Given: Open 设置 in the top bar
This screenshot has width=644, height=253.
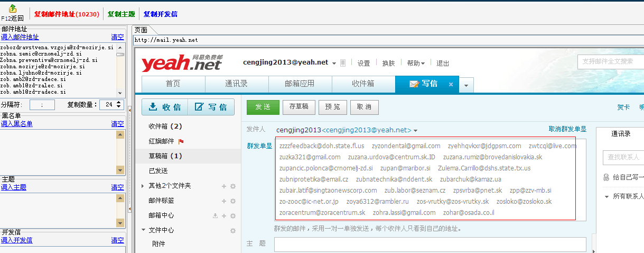Looking at the screenshot, I should [x=363, y=63].
